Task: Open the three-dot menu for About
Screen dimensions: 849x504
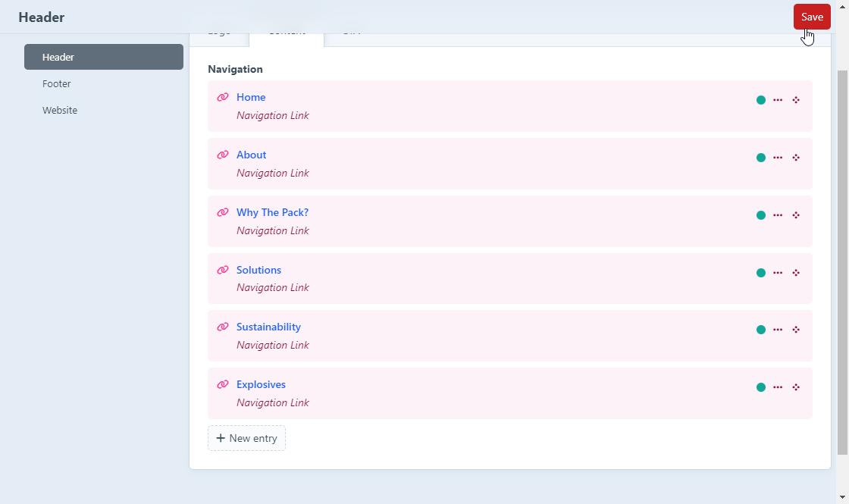Action: (x=778, y=158)
